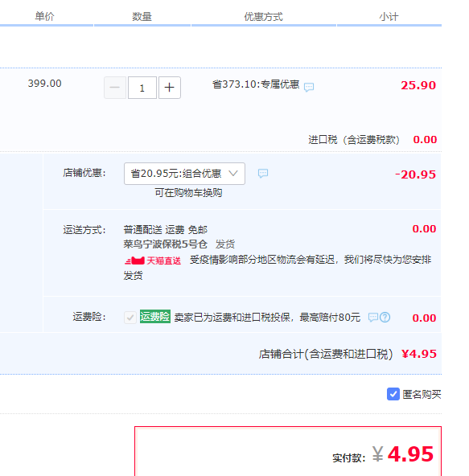
Task: Increase quantity with the plus button
Action: [170, 88]
